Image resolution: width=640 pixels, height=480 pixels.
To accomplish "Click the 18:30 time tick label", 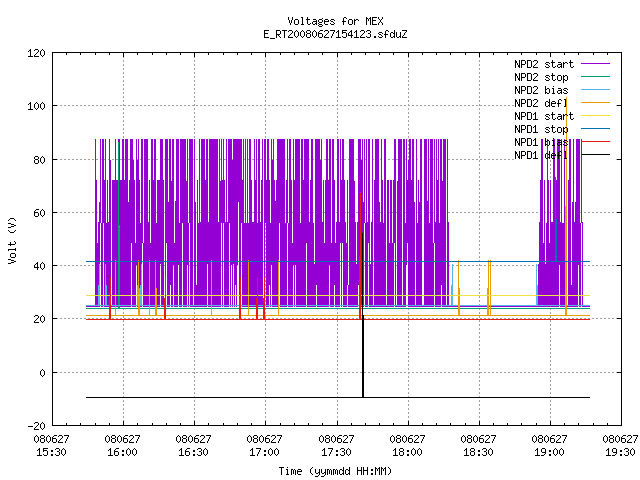I will point(478,452).
